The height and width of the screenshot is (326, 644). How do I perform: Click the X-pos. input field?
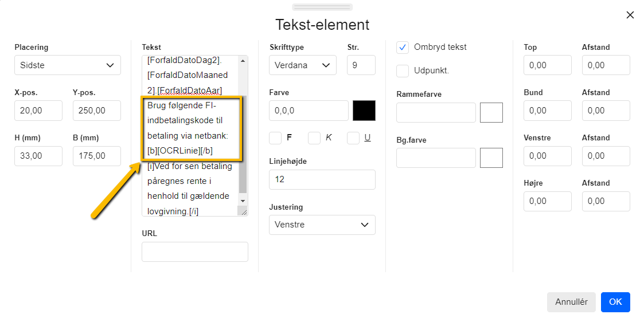[38, 111]
